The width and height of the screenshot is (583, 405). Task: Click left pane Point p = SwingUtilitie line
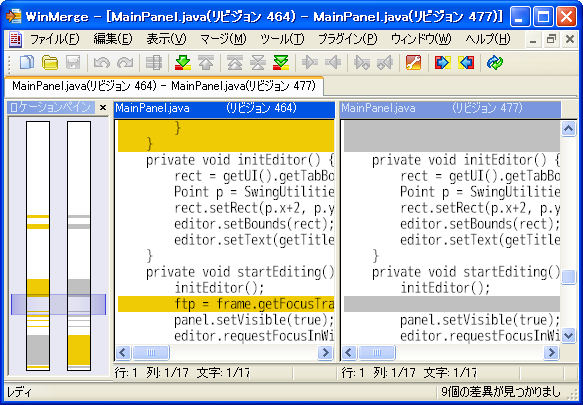point(254,192)
